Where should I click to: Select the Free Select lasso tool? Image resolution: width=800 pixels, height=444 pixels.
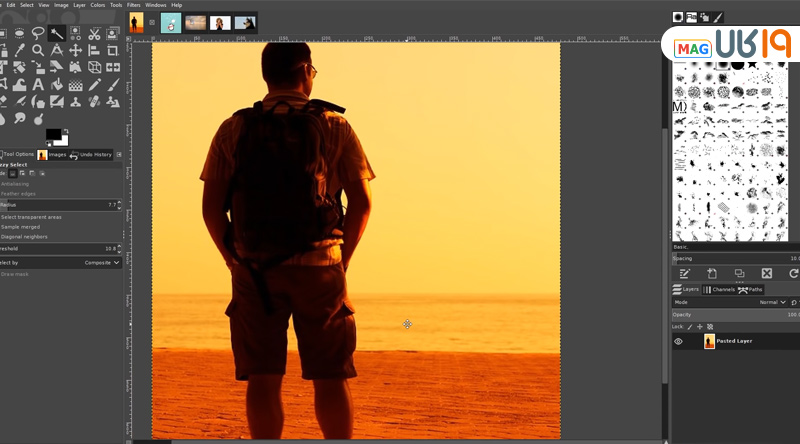[x=38, y=33]
